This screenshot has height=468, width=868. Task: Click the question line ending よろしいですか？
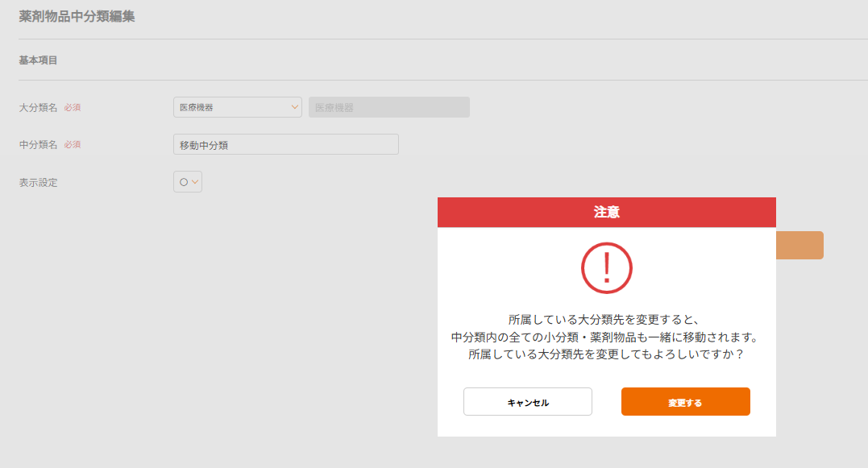[606, 354]
